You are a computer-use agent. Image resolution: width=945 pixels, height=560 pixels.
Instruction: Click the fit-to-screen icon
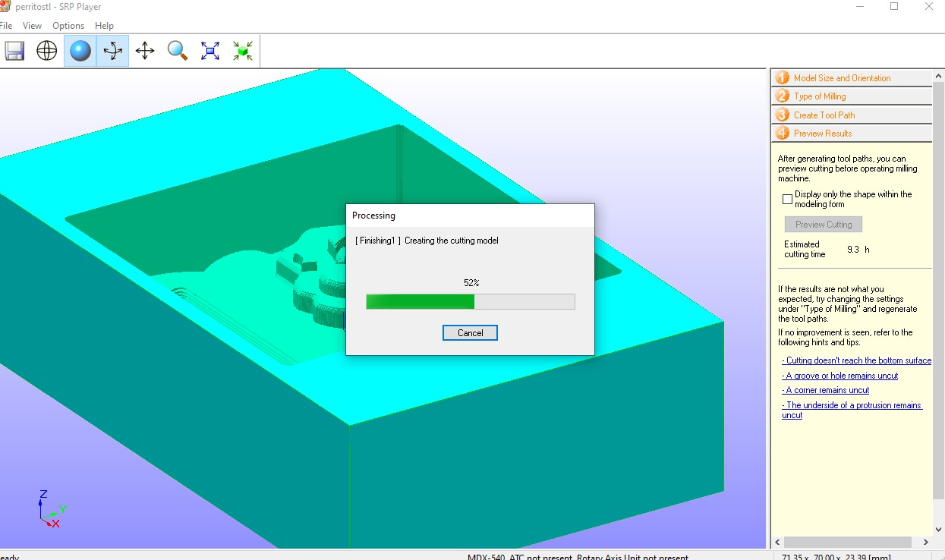210,51
